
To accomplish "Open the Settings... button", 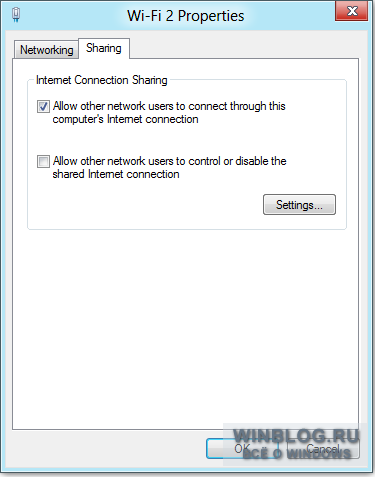I will point(299,205).
